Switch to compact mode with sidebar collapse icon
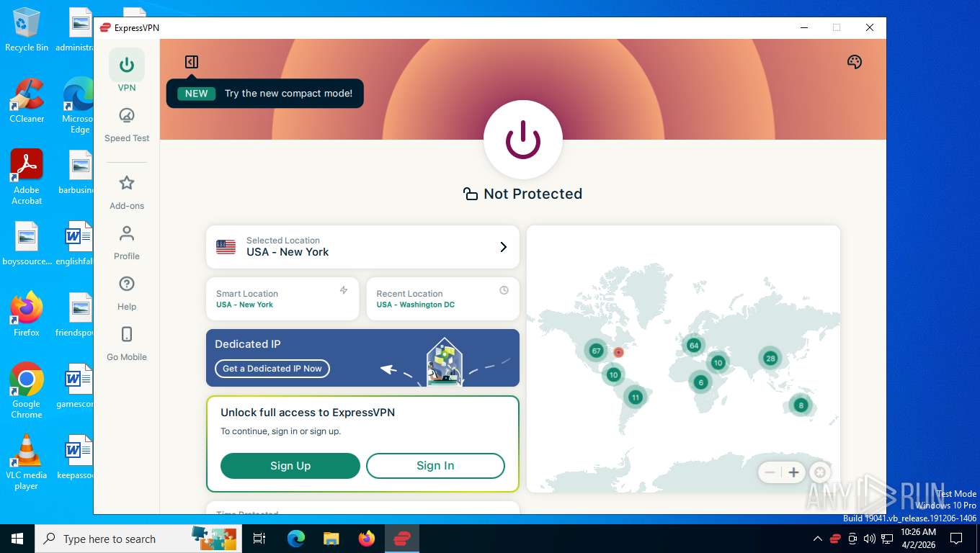 [191, 62]
